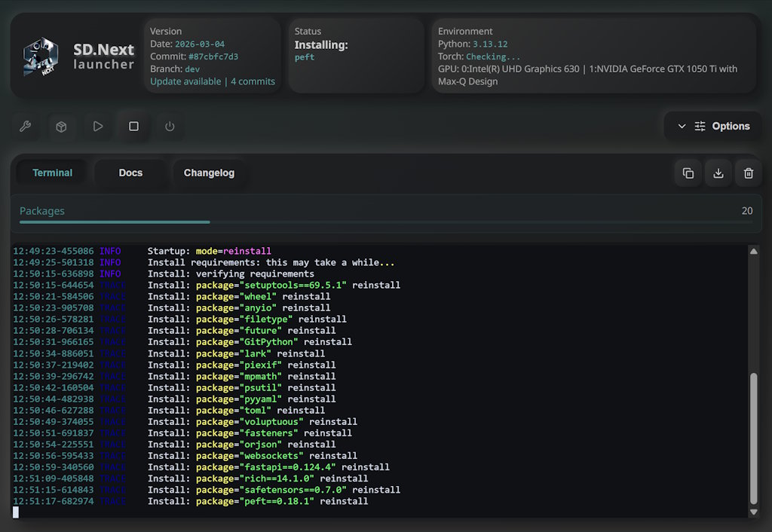Click the peft==0.18.1 log line
This screenshot has height=532, width=772.
(191, 501)
